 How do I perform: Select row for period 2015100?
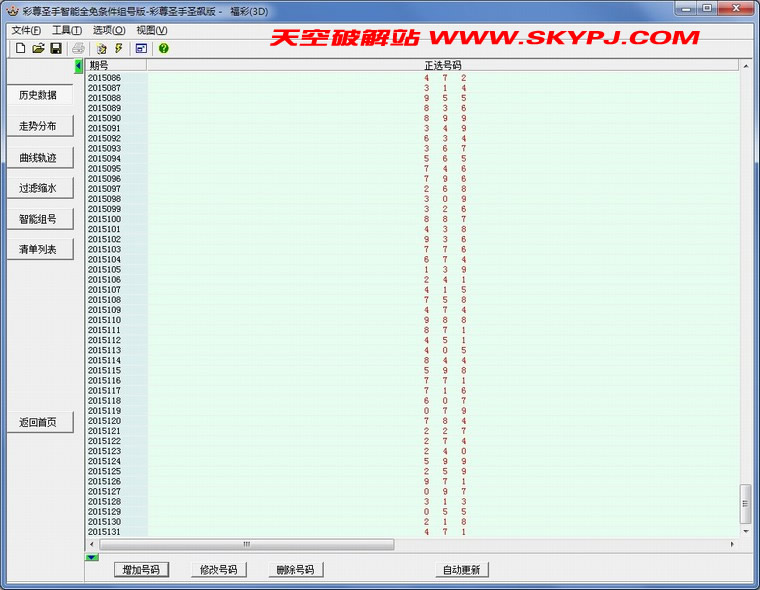tap(104, 219)
